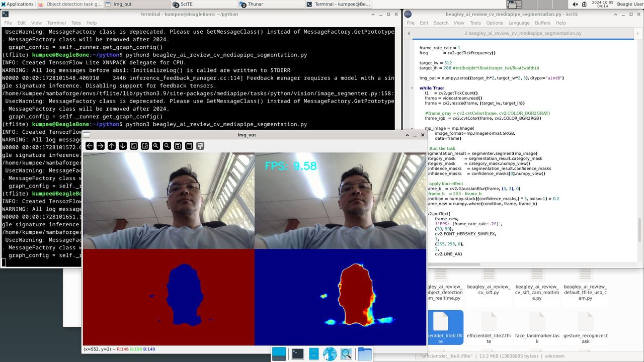Open Language menu in SciTE
The image size is (644, 362).
point(519,23)
